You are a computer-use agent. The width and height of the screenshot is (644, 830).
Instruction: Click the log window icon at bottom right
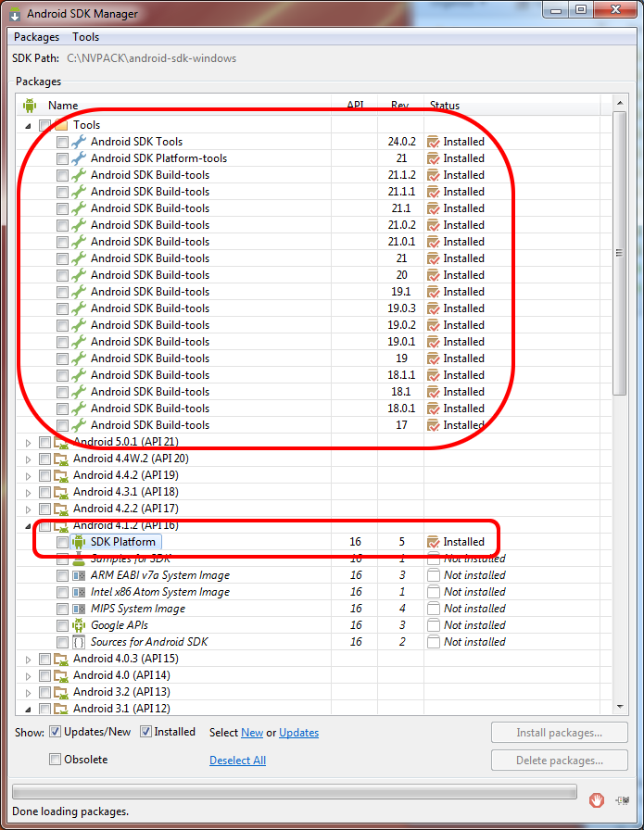pos(623,799)
